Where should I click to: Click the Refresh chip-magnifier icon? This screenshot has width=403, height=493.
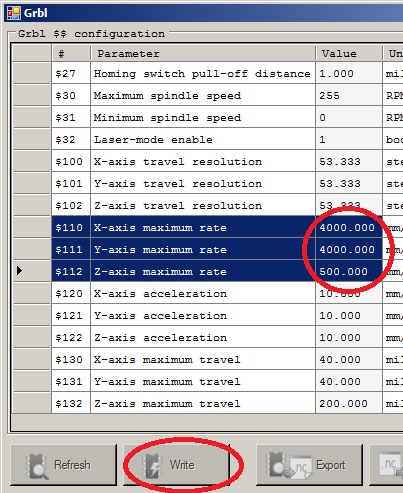37,466
